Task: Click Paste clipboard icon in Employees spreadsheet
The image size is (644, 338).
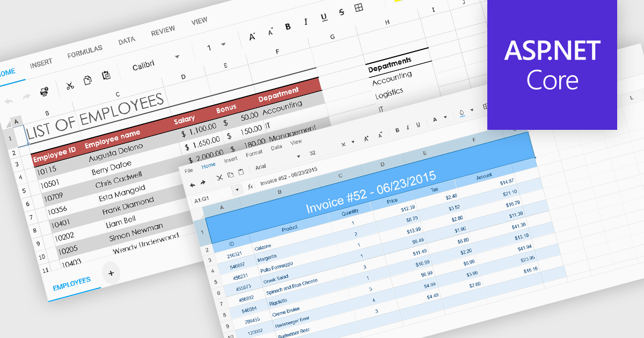Action: pos(106,75)
